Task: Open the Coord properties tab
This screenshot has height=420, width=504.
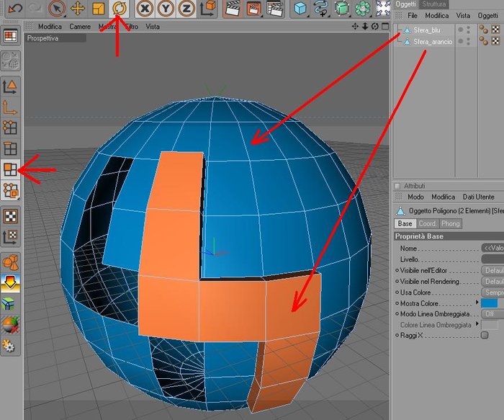Action: coord(427,223)
